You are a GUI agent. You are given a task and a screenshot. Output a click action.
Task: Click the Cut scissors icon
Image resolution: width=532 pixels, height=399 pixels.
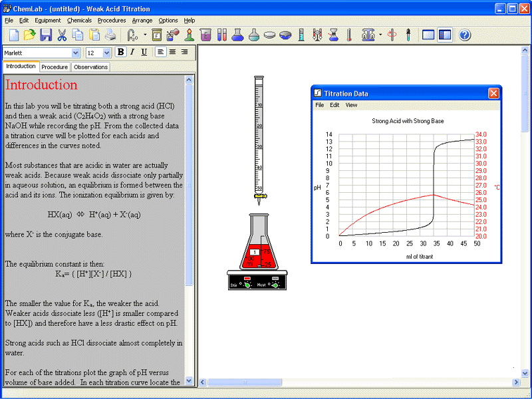click(62, 35)
